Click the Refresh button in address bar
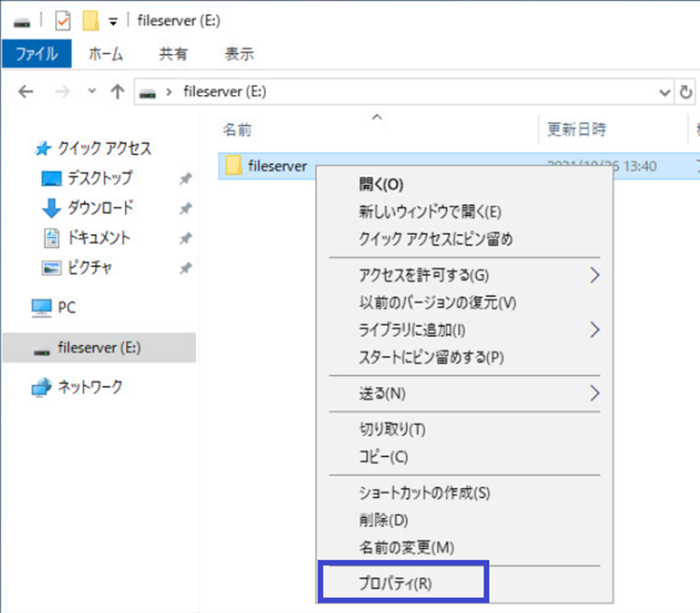The height and width of the screenshot is (613, 700). (x=687, y=92)
